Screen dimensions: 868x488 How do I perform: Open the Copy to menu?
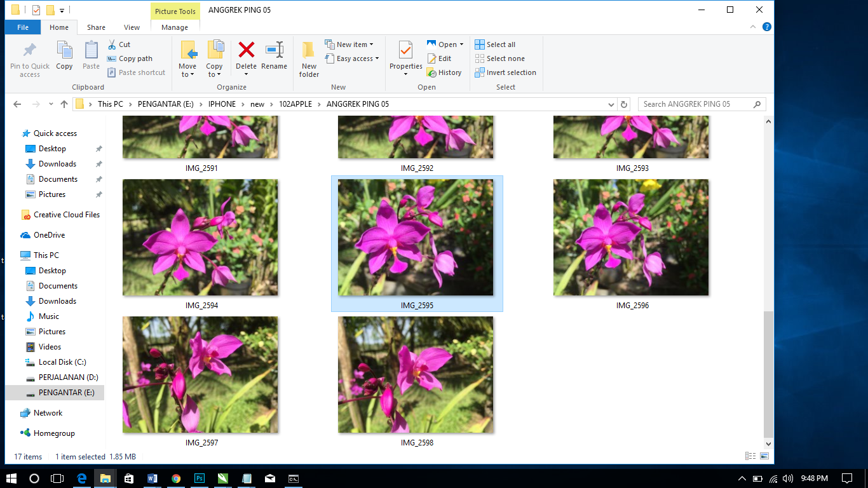214,59
